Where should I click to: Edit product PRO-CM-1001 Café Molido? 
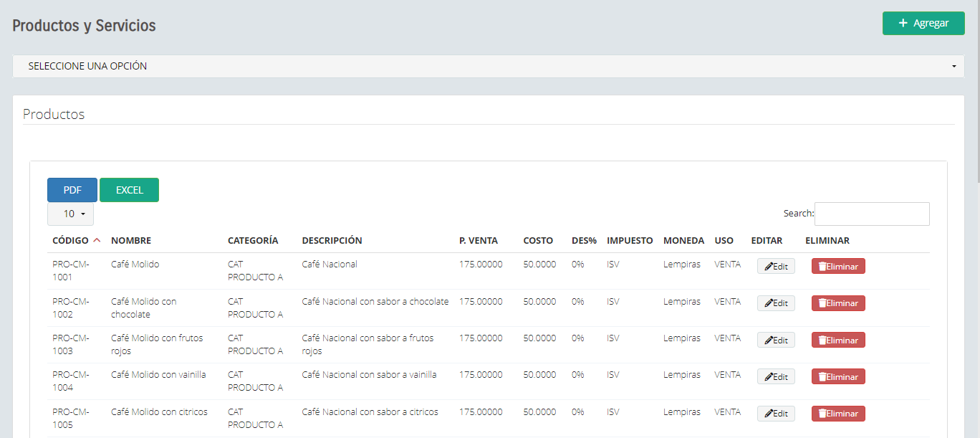[x=776, y=266]
